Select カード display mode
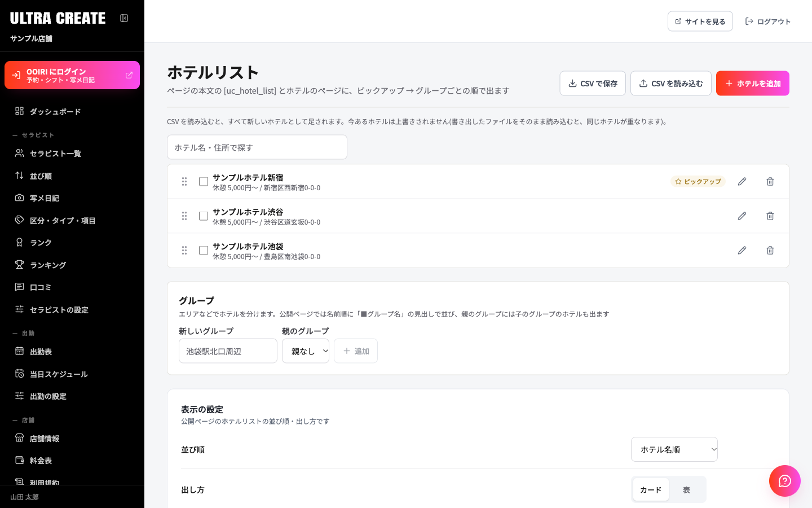Viewport: 812px width, 508px height. [651, 490]
